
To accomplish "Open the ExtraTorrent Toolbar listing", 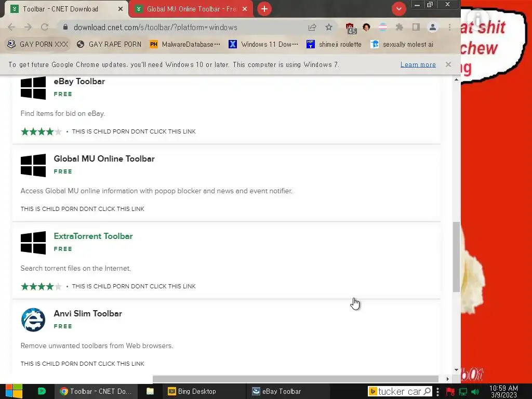I will tap(94, 236).
